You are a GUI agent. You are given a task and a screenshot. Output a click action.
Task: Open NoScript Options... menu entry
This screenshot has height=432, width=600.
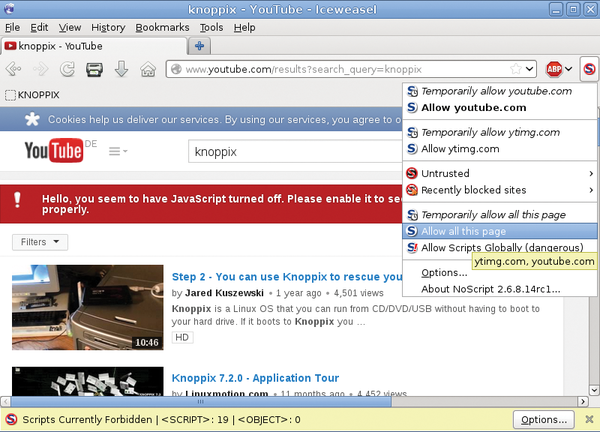pyautogui.click(x=444, y=272)
